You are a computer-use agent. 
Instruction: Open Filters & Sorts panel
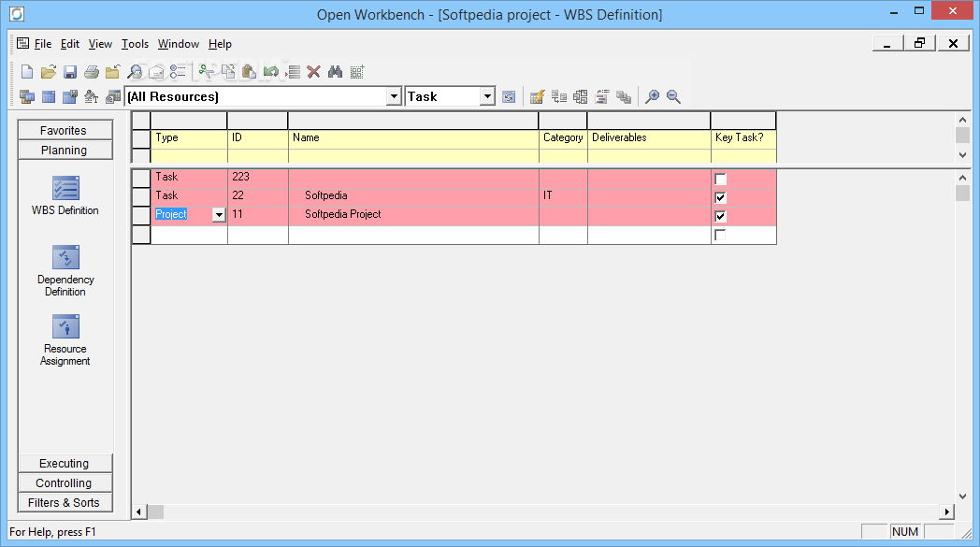65,503
